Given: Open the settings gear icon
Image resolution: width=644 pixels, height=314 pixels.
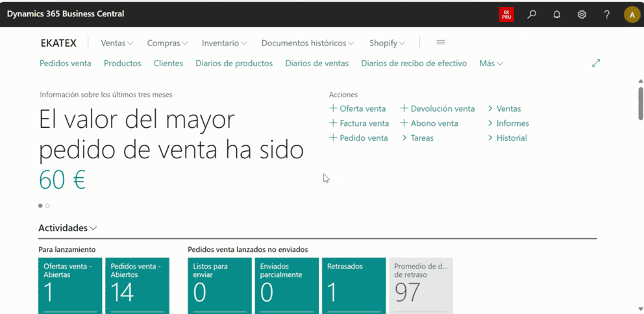Looking at the screenshot, I should (582, 14).
